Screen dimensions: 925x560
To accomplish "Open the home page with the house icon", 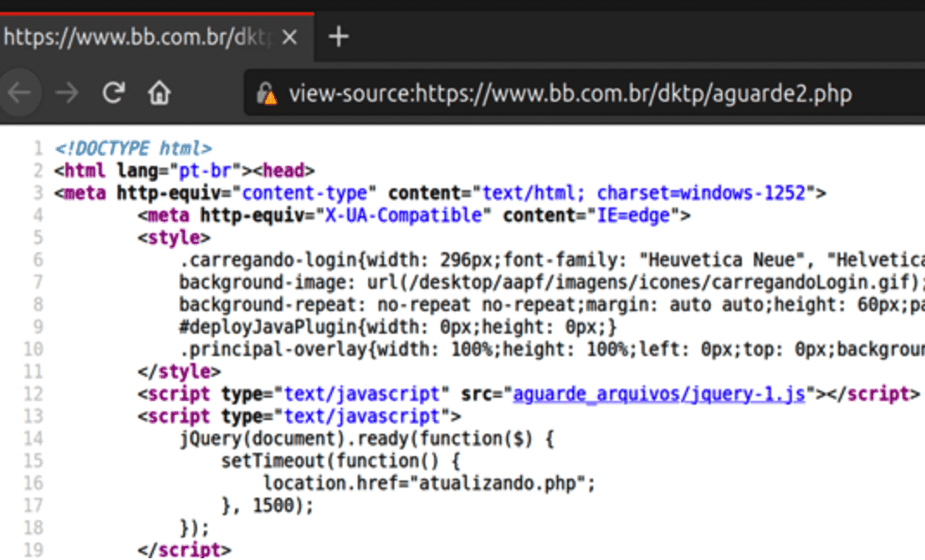I will coord(159,92).
